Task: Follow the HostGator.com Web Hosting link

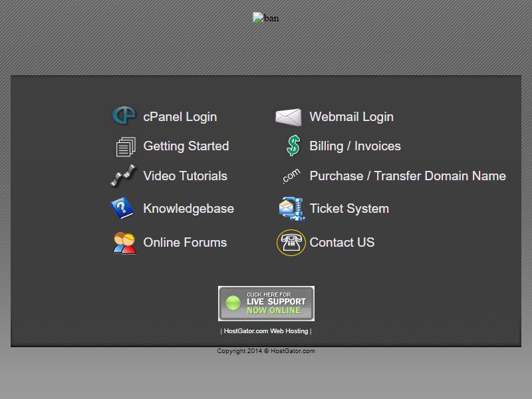Action: tap(266, 331)
